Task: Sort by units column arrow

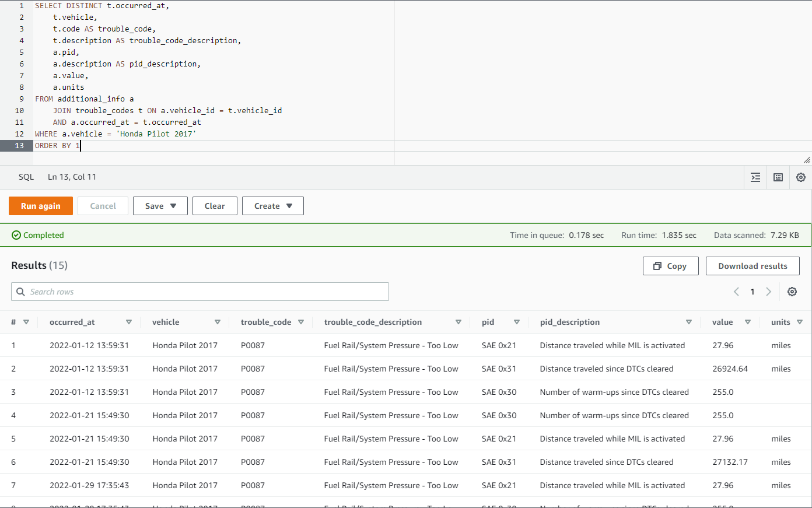Action: [800, 322]
